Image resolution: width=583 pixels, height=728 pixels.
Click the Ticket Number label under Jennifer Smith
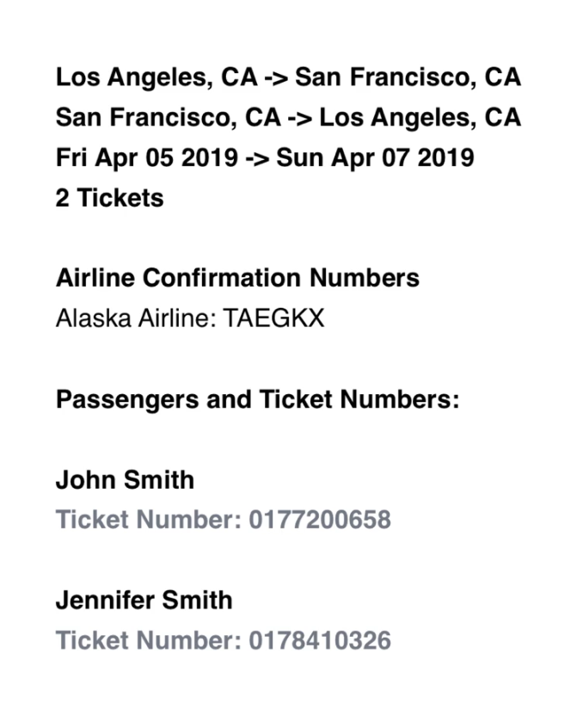(x=149, y=641)
